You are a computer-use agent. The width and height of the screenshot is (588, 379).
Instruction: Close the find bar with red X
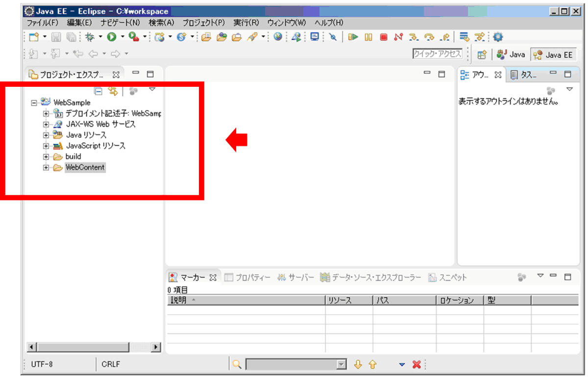[416, 364]
